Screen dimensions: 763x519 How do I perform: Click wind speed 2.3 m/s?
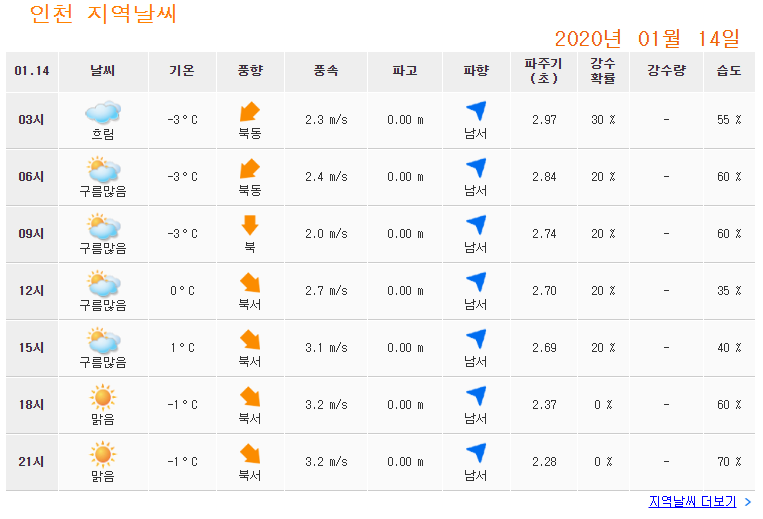[x=326, y=120]
